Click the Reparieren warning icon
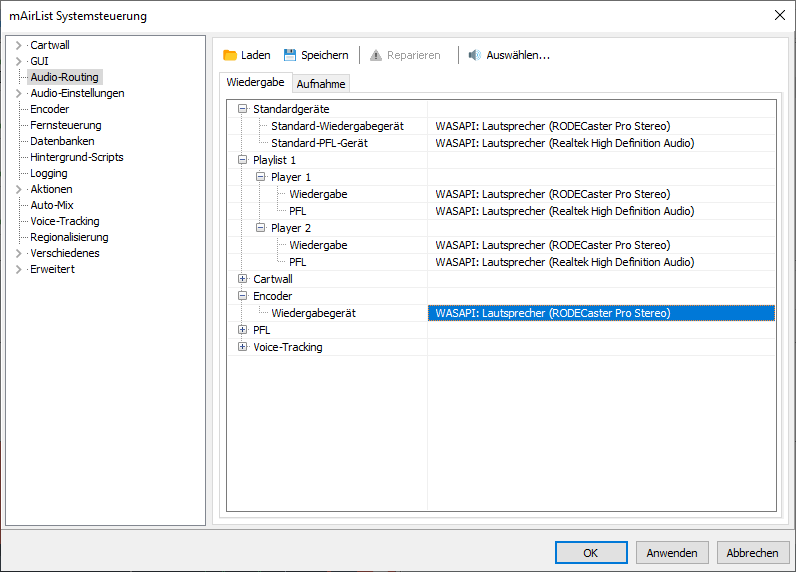Screen dimensions: 796x572 point(376,55)
